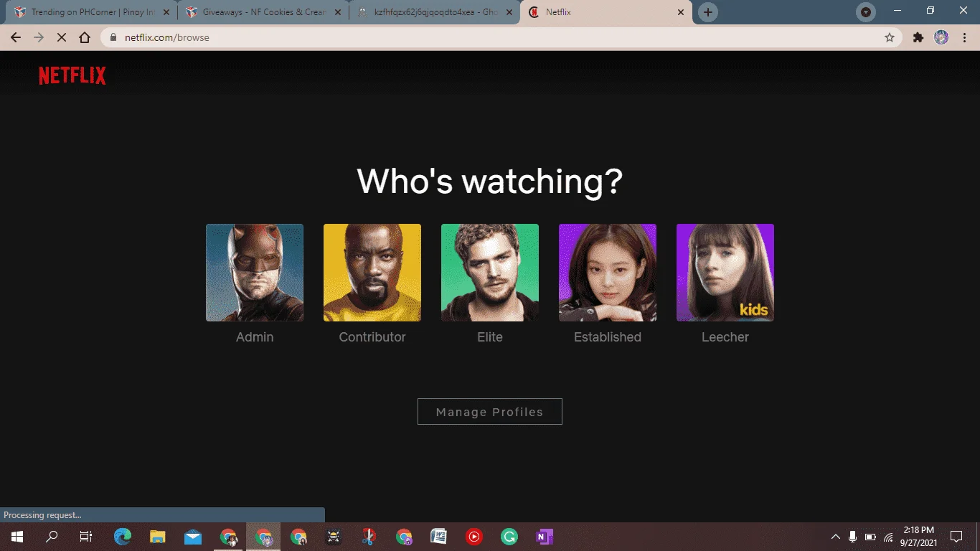The height and width of the screenshot is (551, 980).
Task: Launch Word from the taskbar
Action: (439, 537)
